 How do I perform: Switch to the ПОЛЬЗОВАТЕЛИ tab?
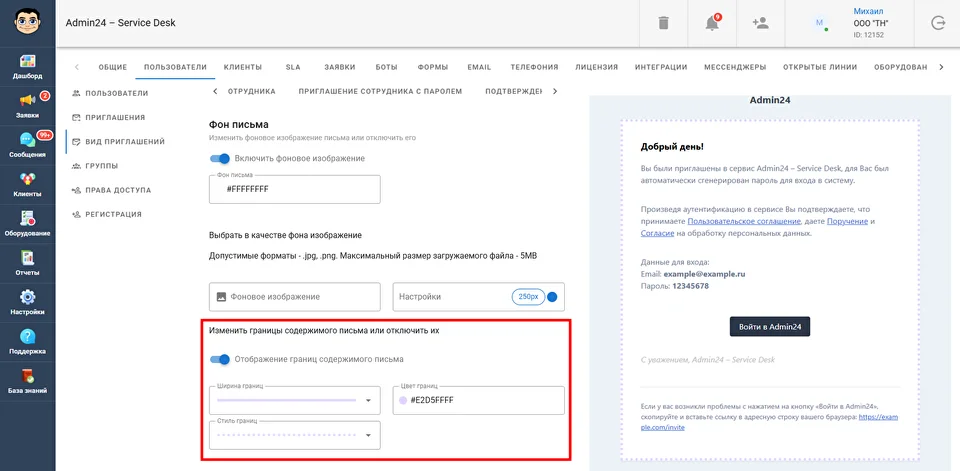tap(175, 67)
